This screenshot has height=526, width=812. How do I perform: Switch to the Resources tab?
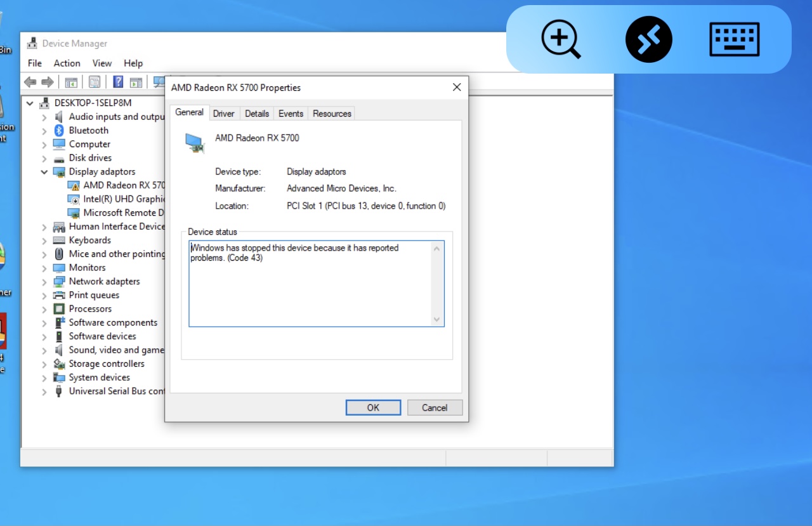332,114
